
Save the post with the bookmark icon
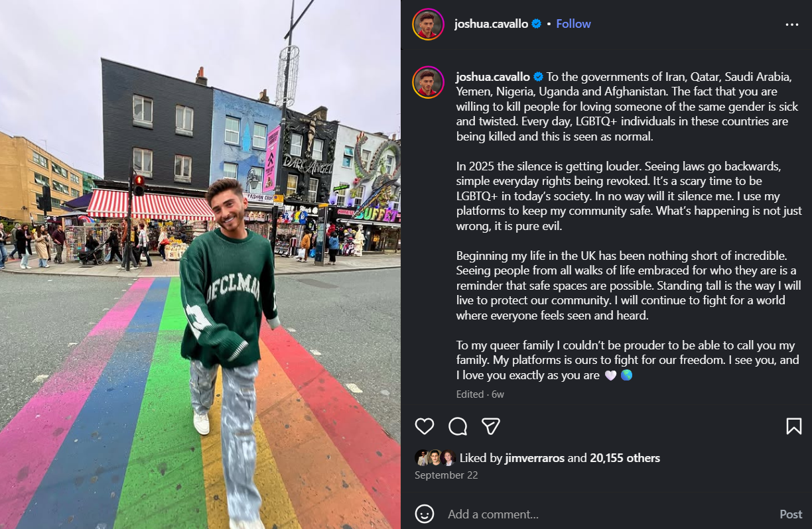coord(794,426)
